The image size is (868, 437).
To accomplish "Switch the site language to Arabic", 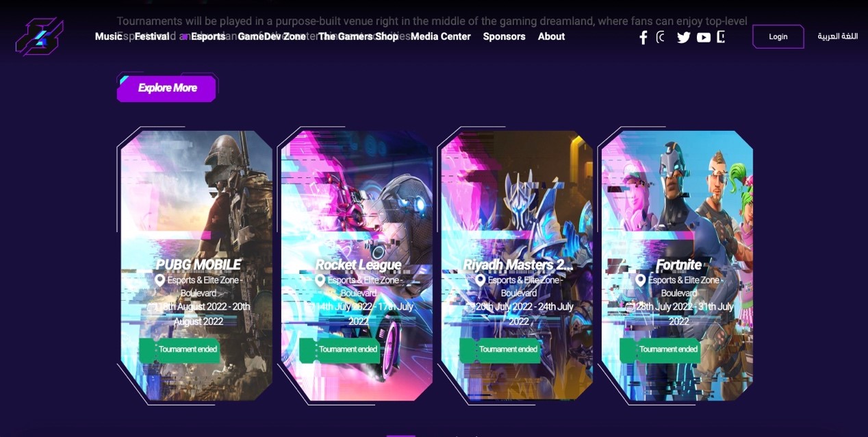I will tap(838, 36).
